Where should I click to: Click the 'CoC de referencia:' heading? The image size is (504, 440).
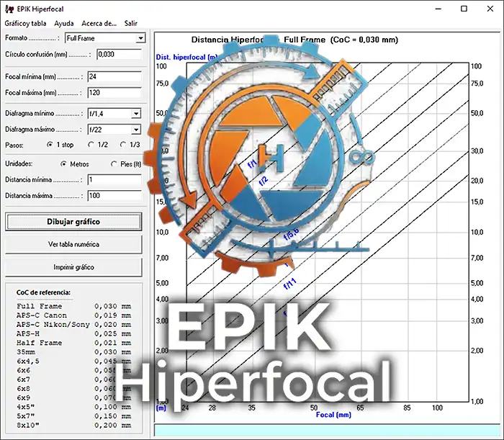pyautogui.click(x=43, y=292)
